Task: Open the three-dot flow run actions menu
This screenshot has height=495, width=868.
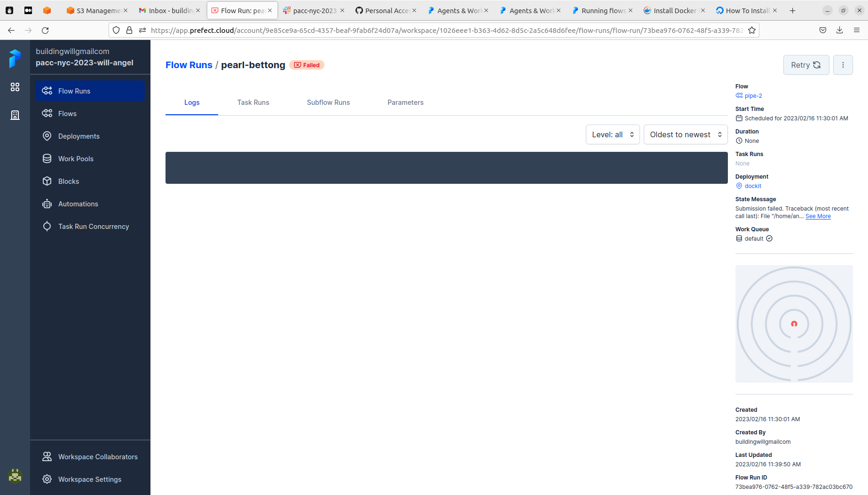Action: click(x=843, y=65)
